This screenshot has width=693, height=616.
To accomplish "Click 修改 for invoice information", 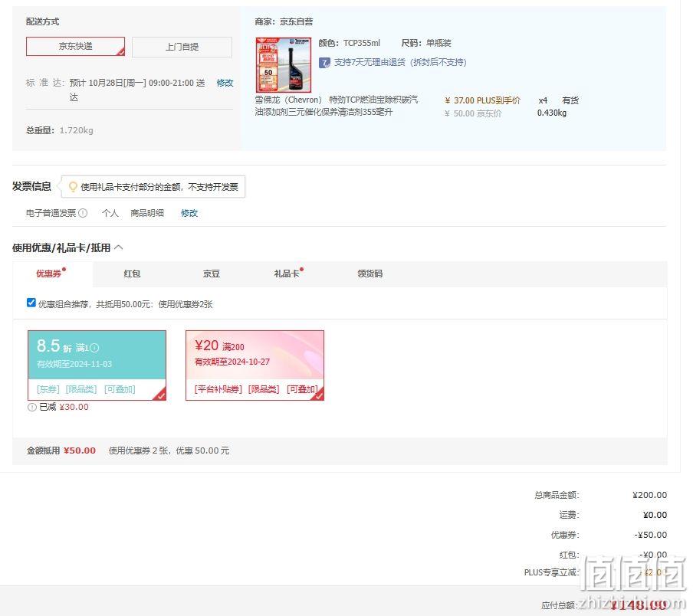I will (x=189, y=213).
